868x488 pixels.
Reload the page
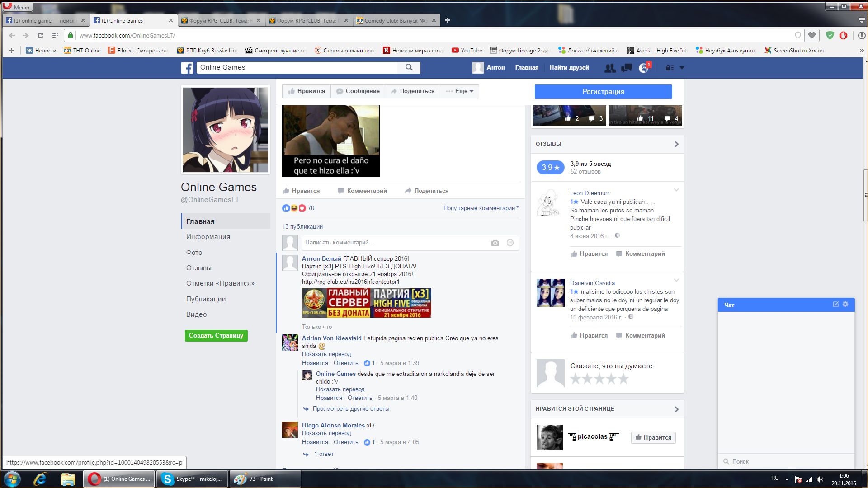point(40,35)
